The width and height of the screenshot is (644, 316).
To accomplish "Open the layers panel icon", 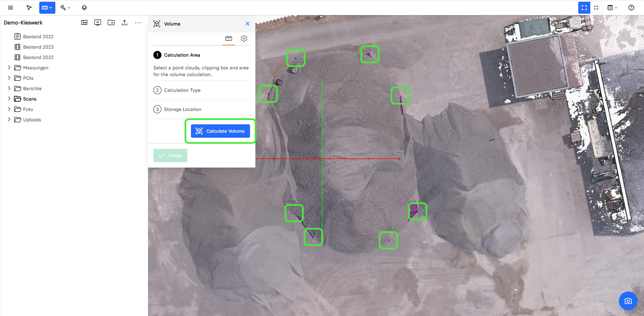I will [84, 8].
